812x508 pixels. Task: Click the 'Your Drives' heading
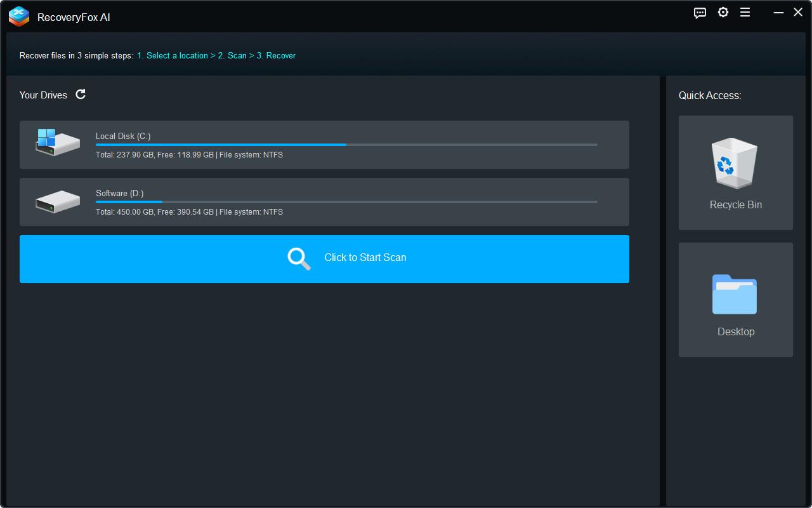43,95
